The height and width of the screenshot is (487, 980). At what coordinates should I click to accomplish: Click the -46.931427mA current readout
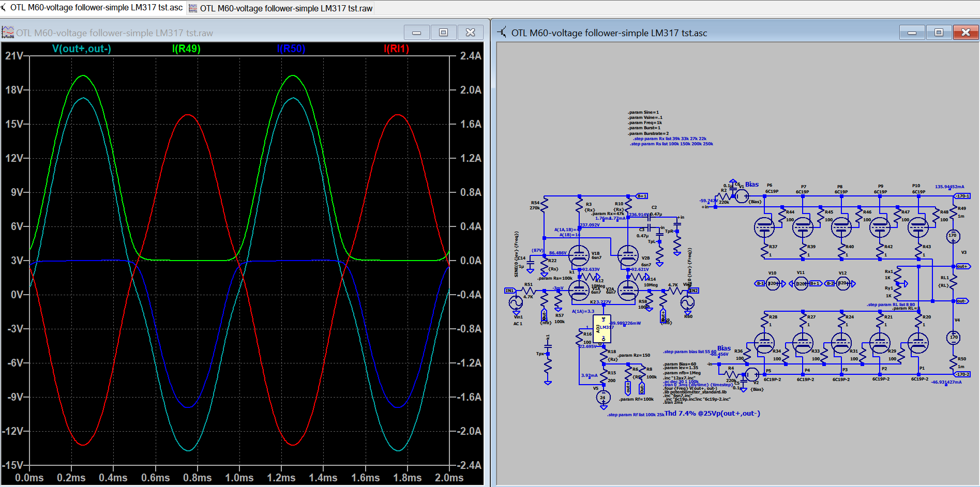click(x=946, y=382)
